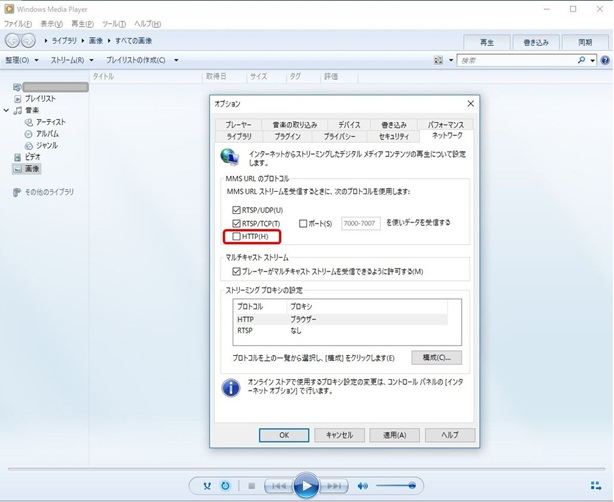
Task: Expand breadcrumb arrow before 画像
Action: (83, 41)
